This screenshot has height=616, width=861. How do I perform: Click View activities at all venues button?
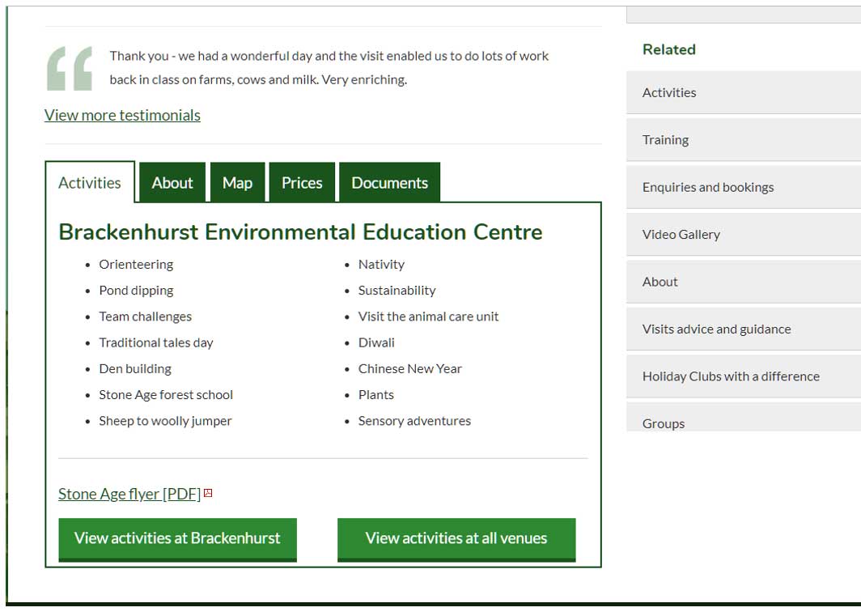pos(456,539)
